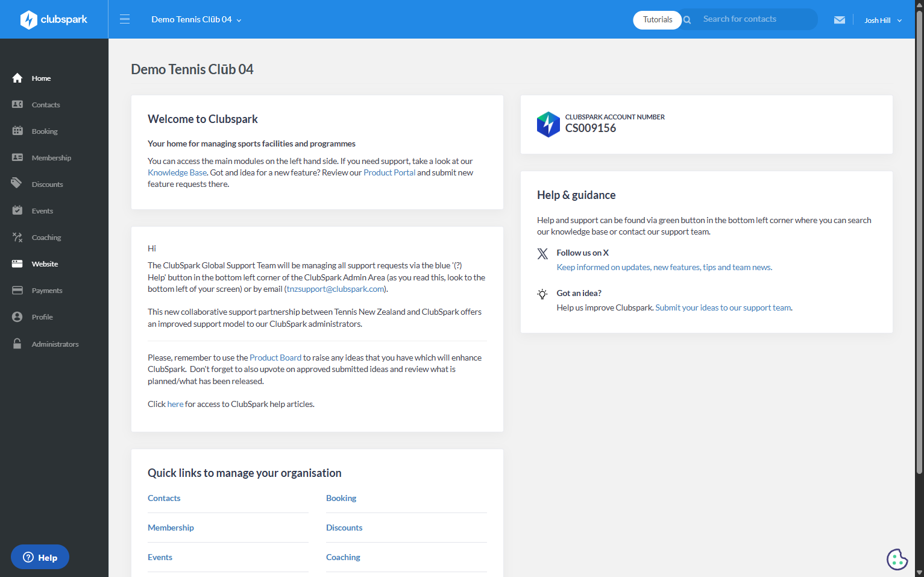Click the Profile person icon in sidebar
Screen dimensions: 924x577
click(x=17, y=317)
